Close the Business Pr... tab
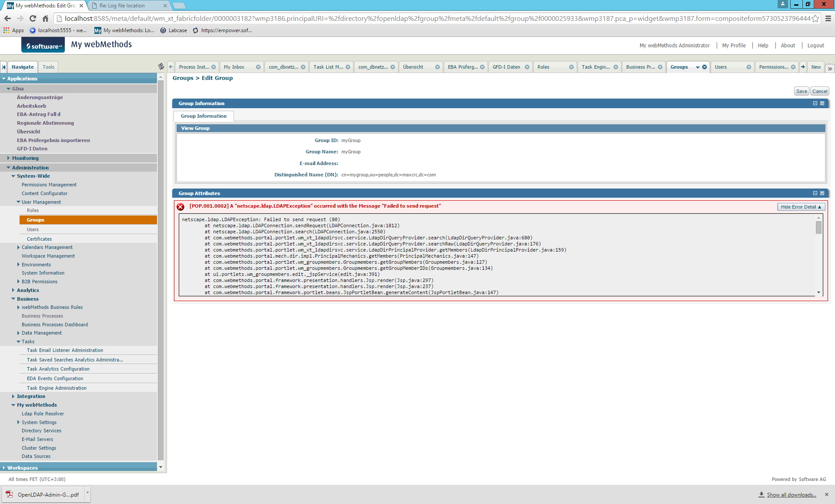The image size is (835, 504). (660, 67)
